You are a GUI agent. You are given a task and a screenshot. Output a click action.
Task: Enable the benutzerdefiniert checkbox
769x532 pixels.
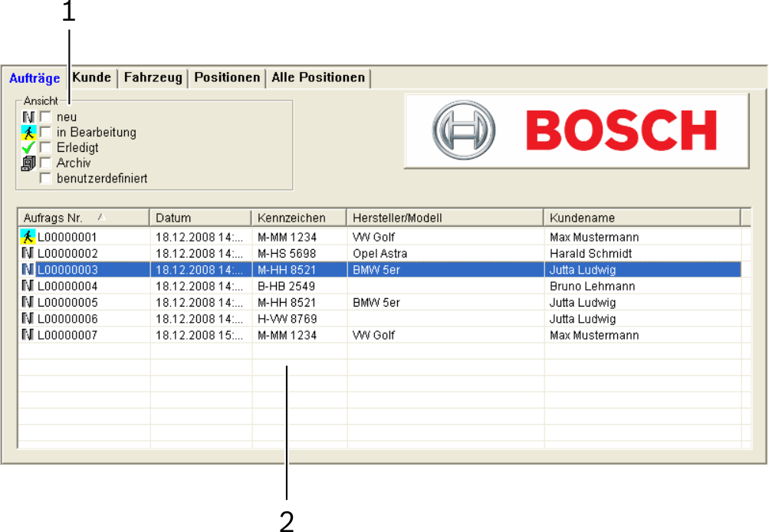pyautogui.click(x=45, y=178)
